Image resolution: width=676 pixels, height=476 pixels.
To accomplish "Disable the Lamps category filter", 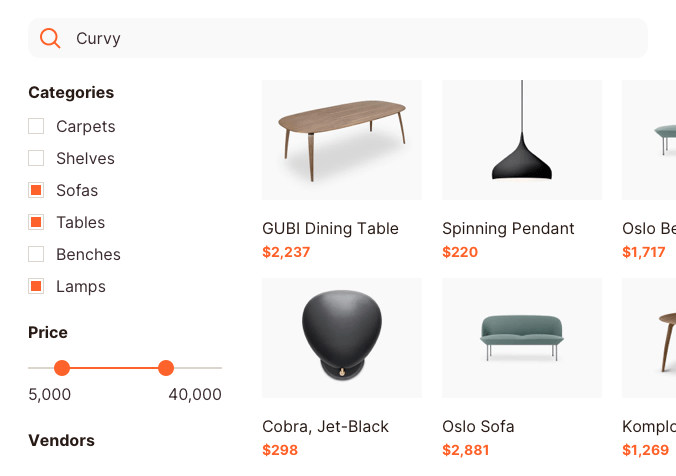I will tap(36, 287).
